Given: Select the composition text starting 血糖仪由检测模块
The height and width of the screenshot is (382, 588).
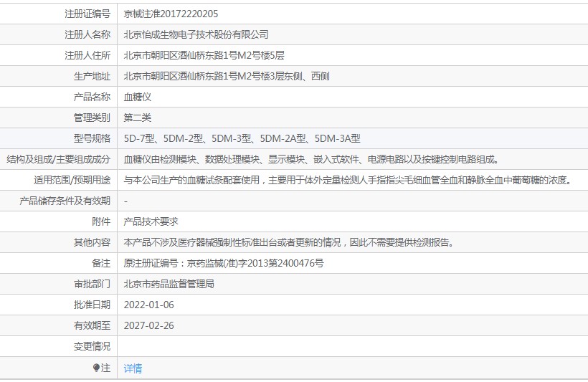Looking at the screenshot, I should click(x=312, y=159).
